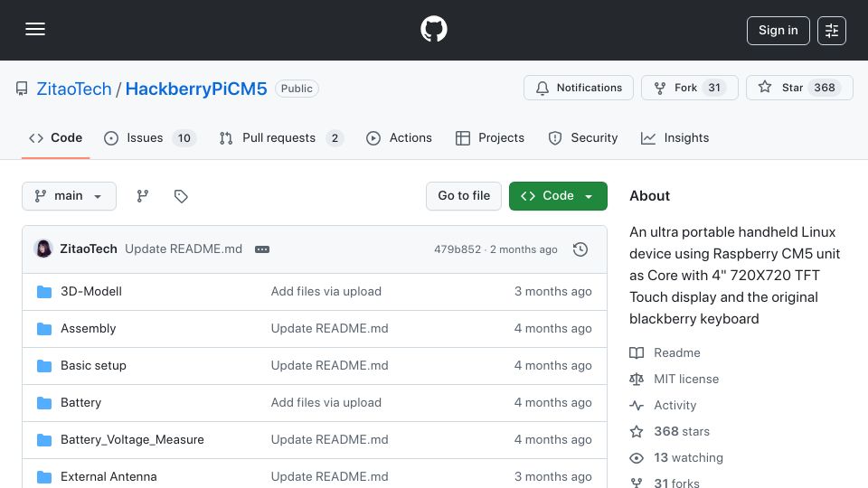
Task: Expand the green Code dropdown
Action: [x=558, y=196]
